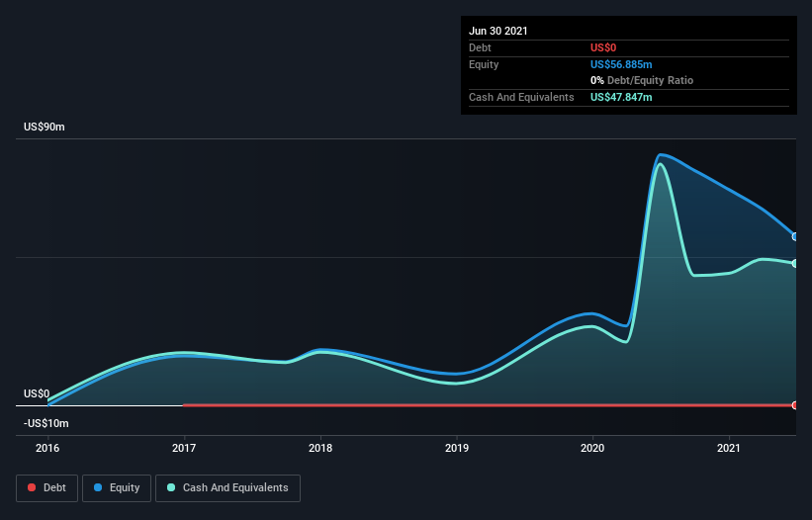Image resolution: width=812 pixels, height=520 pixels.
Task: Select the Cash data point at Jun 2021
Action: coord(795,263)
